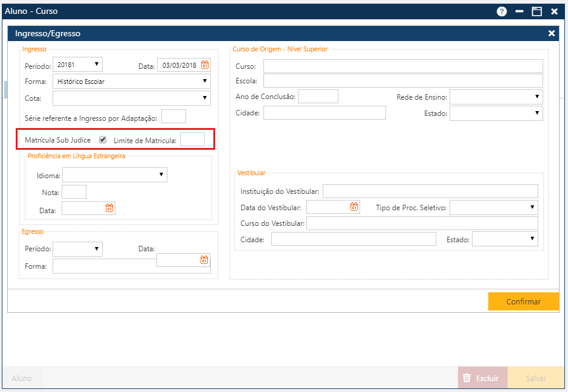Viewport: 568px width, 392px height.
Task: Click the Excluir trash icon
Action: click(x=466, y=378)
